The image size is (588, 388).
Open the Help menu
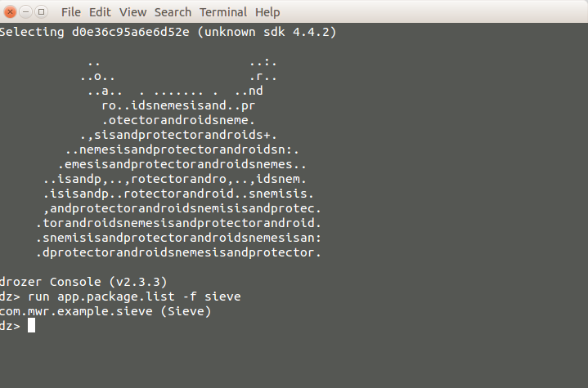coord(267,12)
